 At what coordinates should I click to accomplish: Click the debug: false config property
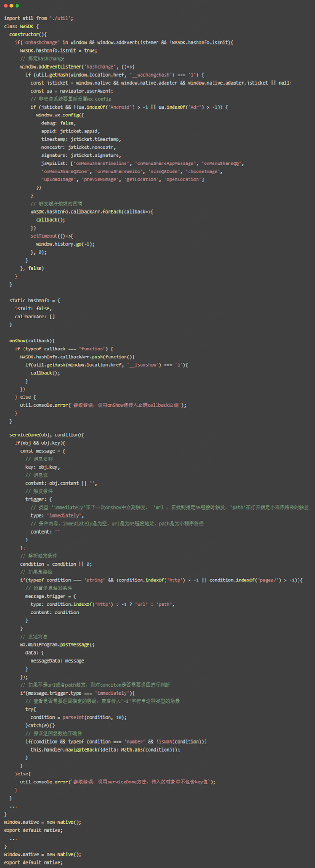tap(58, 123)
